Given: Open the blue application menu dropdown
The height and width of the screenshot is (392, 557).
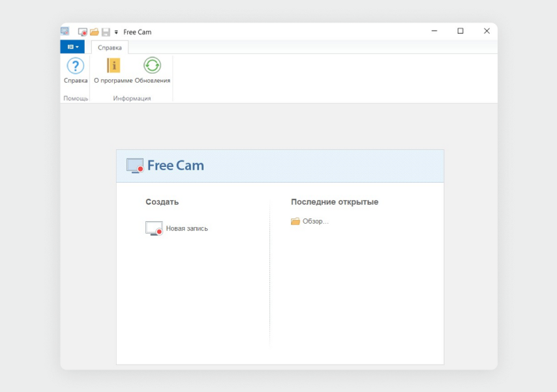Looking at the screenshot, I should [x=72, y=47].
